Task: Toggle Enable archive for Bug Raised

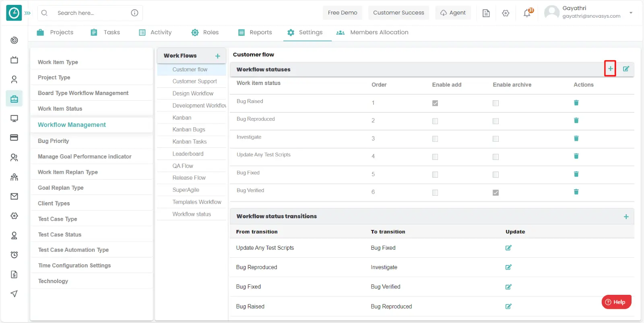Action: [495, 104]
